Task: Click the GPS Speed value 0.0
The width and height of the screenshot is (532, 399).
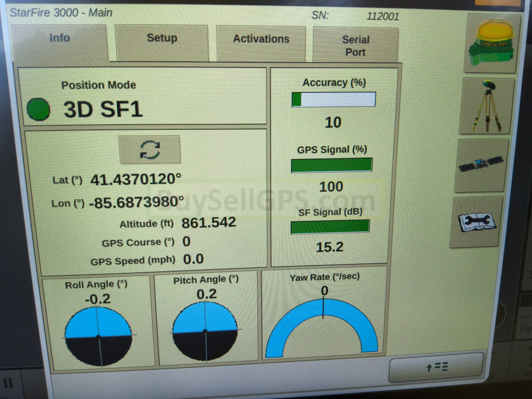Action: [193, 259]
